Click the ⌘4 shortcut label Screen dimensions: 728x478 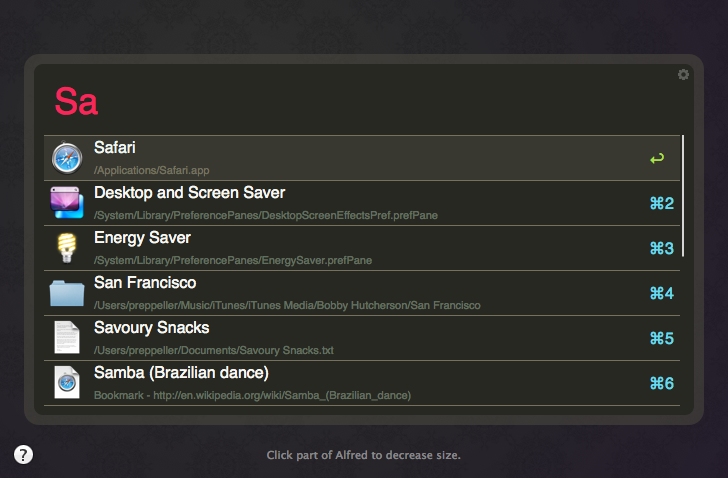click(661, 294)
